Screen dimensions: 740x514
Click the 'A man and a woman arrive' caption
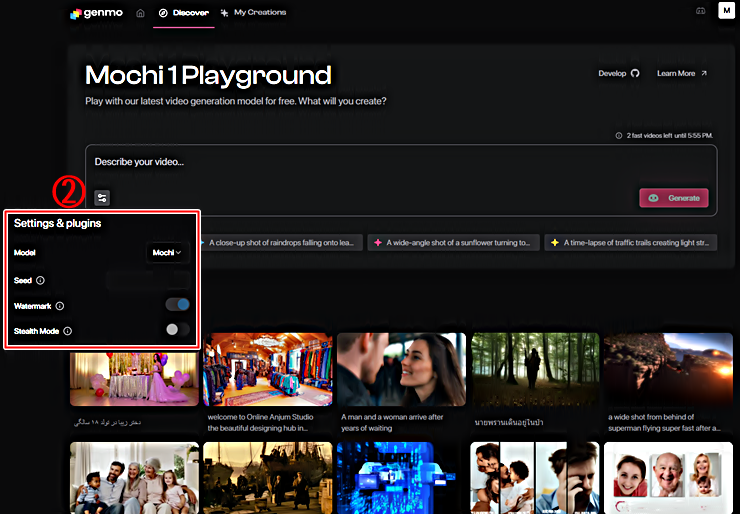click(x=392, y=422)
